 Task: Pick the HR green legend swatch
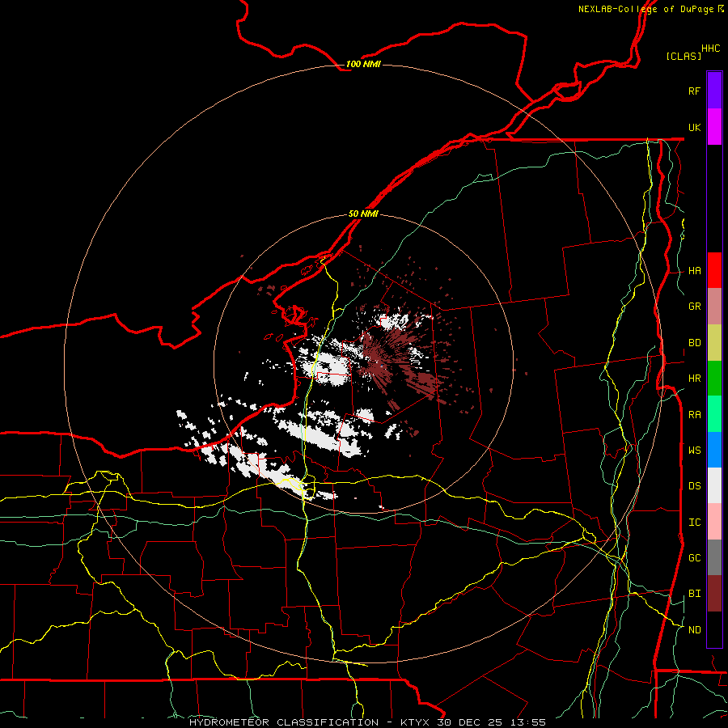click(714, 378)
